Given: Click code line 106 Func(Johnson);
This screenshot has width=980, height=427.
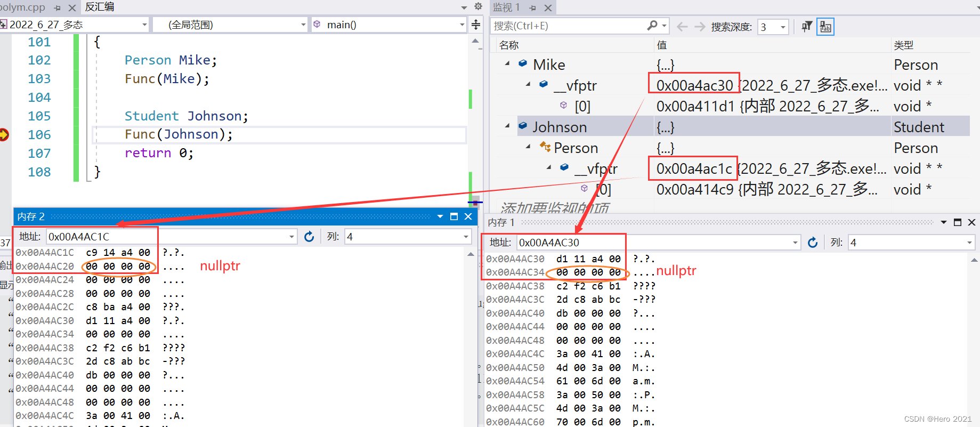Looking at the screenshot, I should 179,134.
